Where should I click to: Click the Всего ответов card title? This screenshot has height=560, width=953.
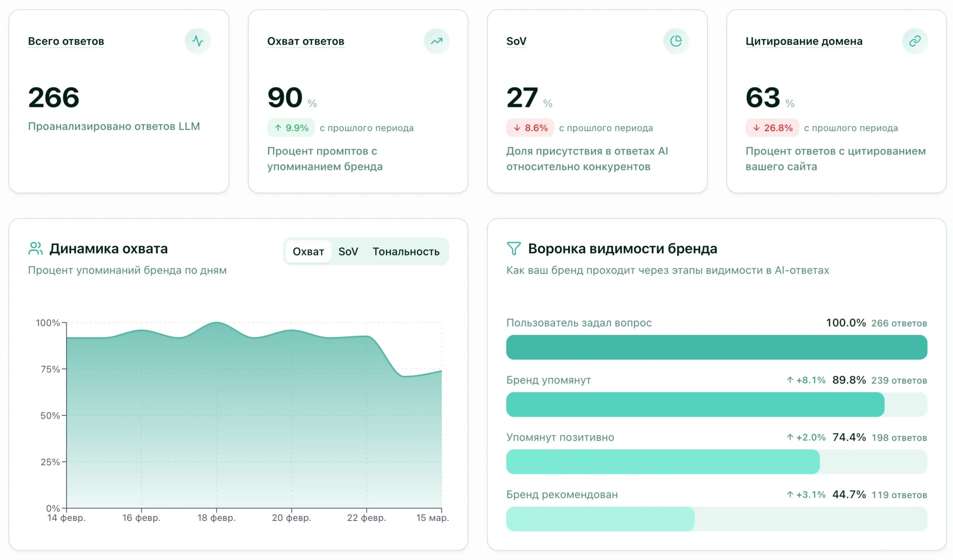point(66,41)
